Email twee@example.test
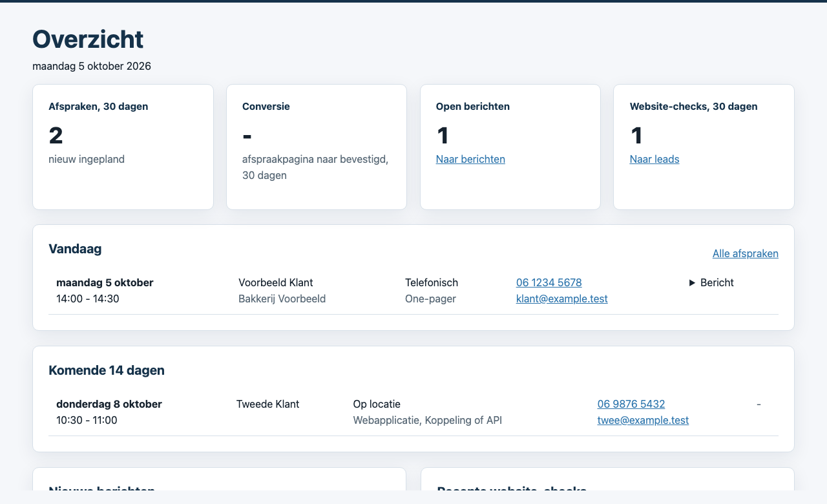 [643, 420]
